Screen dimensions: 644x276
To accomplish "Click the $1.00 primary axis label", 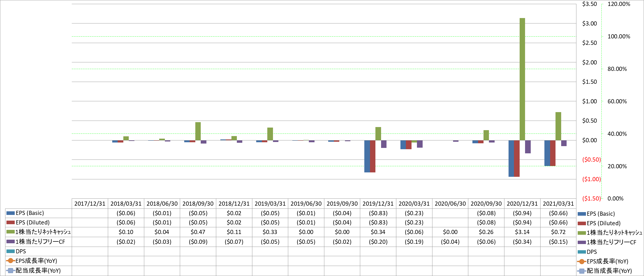I will (590, 101).
